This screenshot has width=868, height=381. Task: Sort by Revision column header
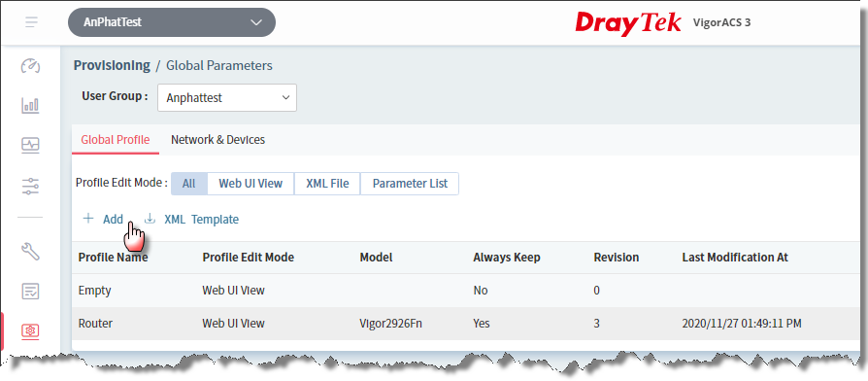point(617,258)
